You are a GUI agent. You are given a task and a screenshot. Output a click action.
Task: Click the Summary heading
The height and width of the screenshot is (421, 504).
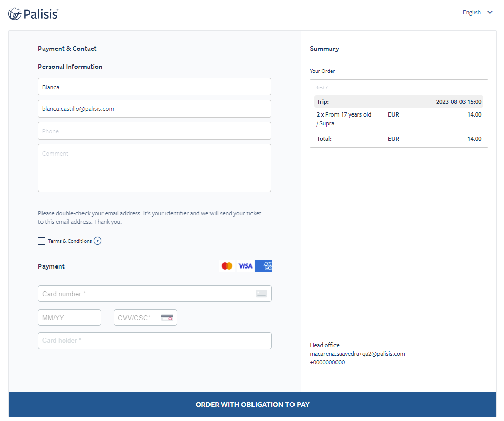point(324,49)
